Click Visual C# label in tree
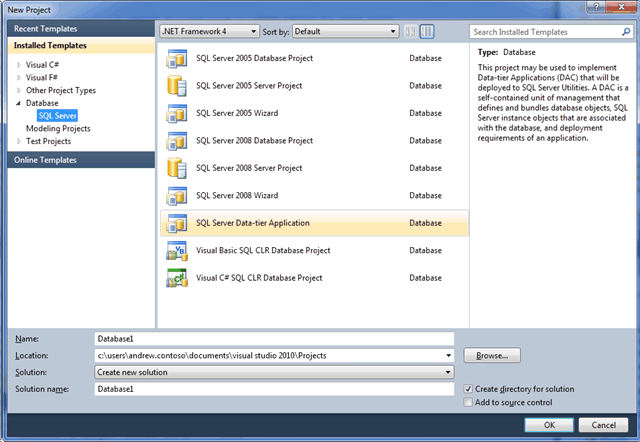This screenshot has height=442, width=640. [42, 65]
